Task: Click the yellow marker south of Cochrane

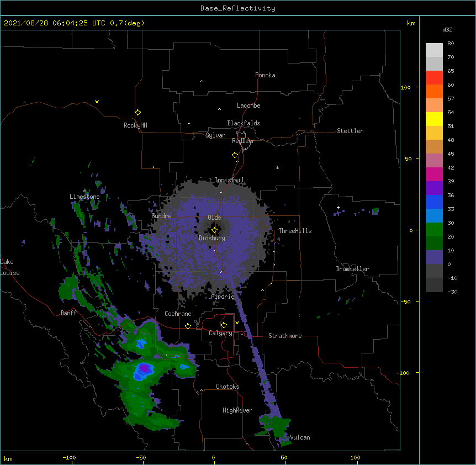Action: (x=188, y=326)
